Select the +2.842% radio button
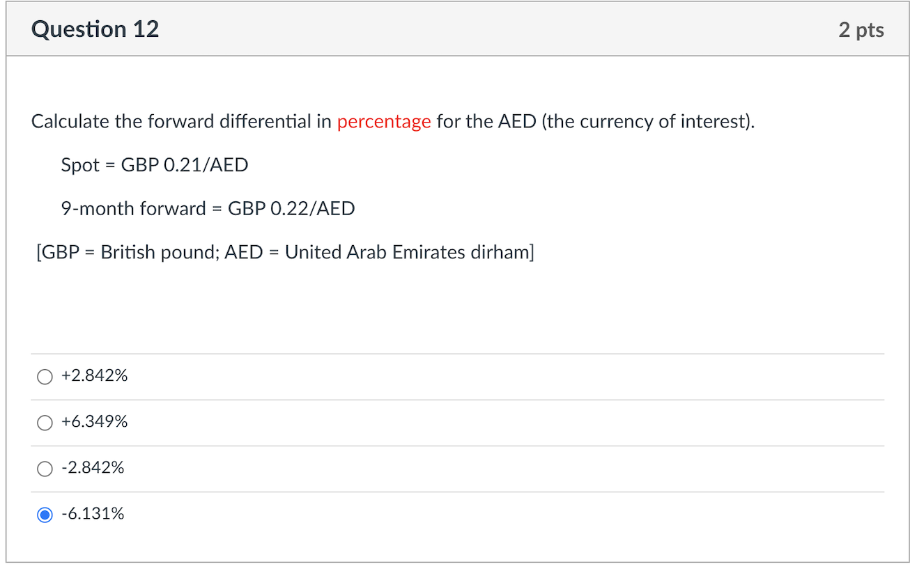924x571 pixels. pos(45,377)
